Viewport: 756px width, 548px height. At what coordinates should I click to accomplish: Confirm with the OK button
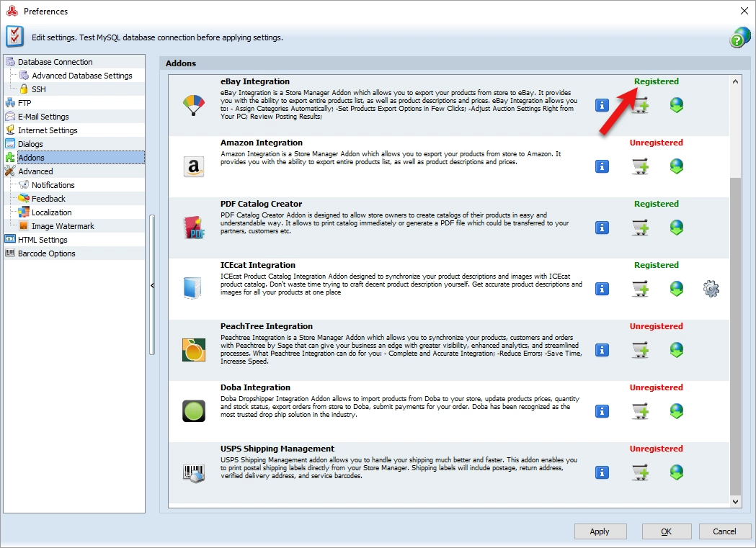(x=667, y=531)
